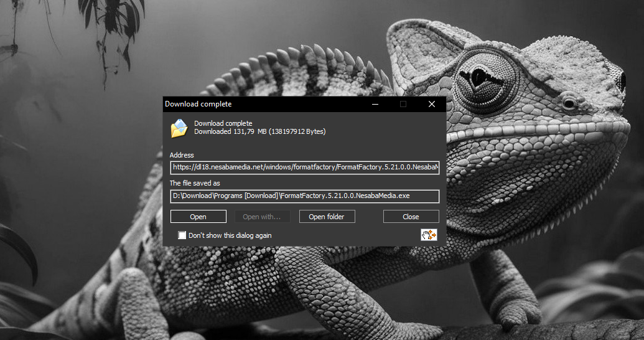Screen dimensions: 644x340
Task: Minimize the Download complete dialog
Action: 375,104
